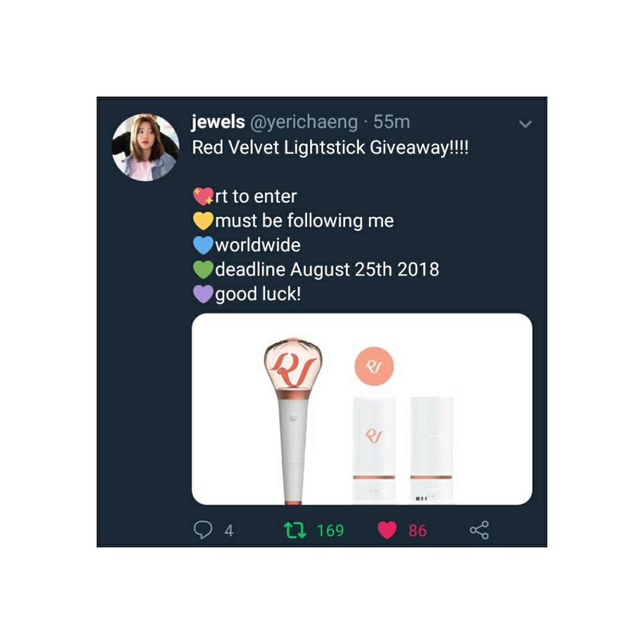Open the jewels profile picture

145,147
